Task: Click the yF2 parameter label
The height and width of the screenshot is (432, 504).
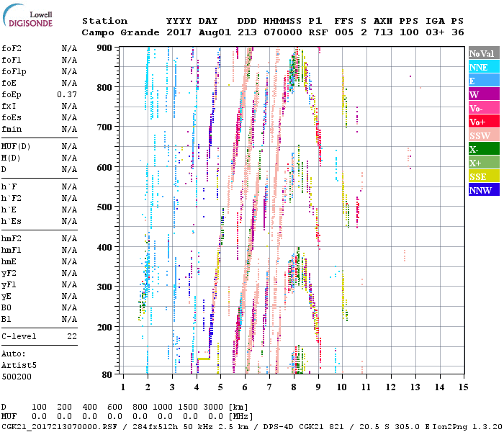Action: [9, 273]
